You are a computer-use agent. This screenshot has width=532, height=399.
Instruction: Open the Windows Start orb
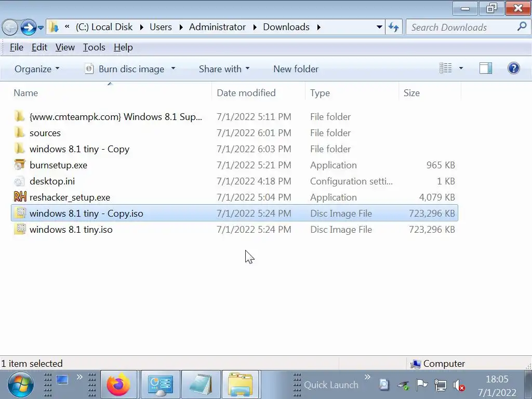click(20, 385)
